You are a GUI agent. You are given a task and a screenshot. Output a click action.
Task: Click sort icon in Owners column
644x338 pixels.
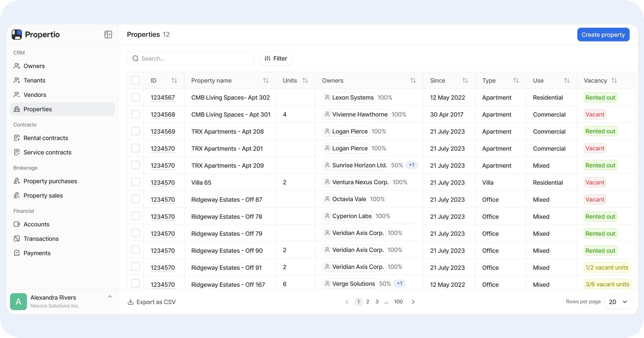(413, 80)
